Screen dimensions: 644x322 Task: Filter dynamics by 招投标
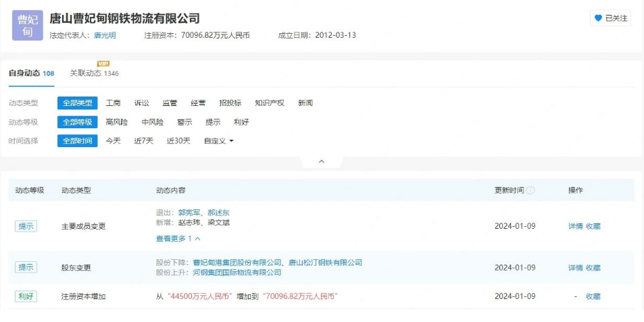point(230,103)
